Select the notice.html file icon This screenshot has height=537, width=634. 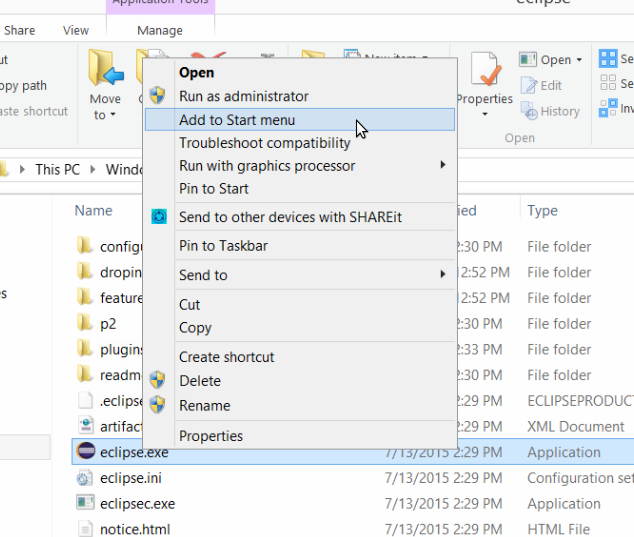click(85, 529)
